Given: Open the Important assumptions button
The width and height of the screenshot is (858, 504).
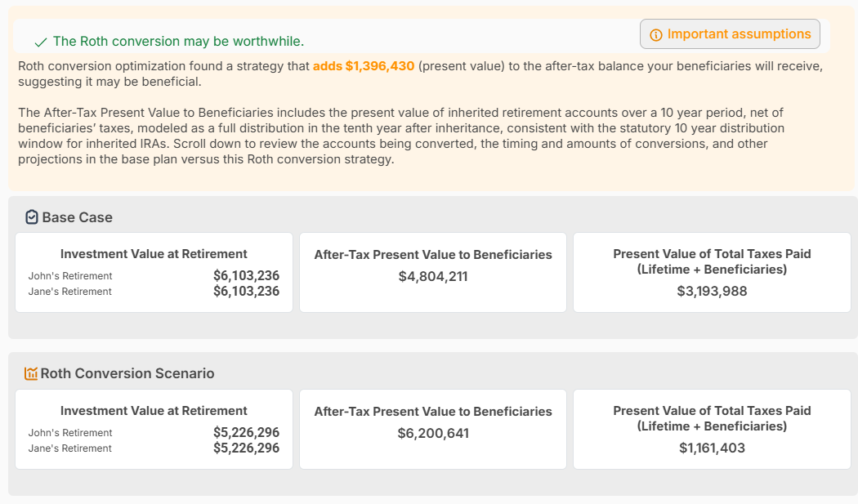Looking at the screenshot, I should tap(730, 34).
